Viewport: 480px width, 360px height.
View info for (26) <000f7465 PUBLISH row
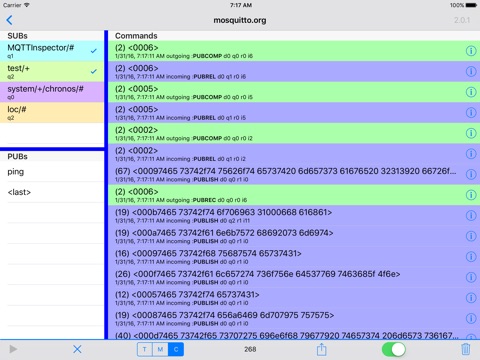[471, 277]
